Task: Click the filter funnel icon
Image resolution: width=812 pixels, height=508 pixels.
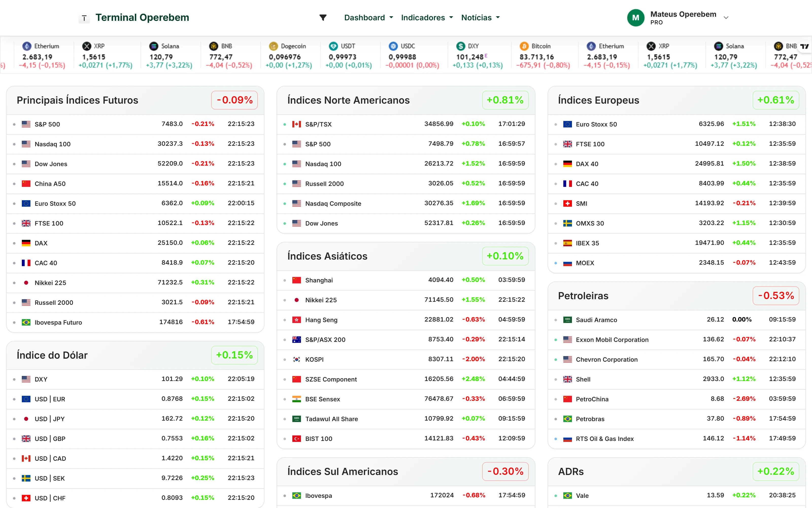Action: click(x=323, y=18)
